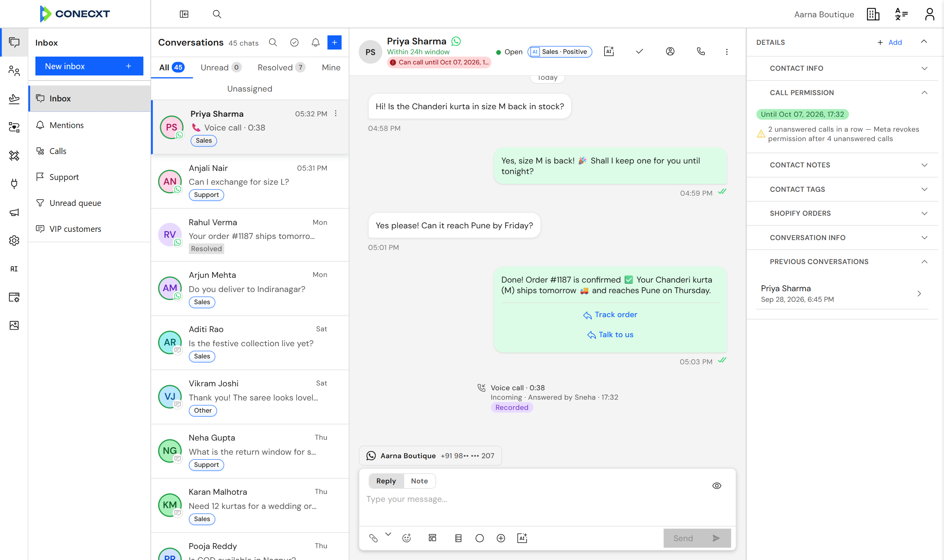Switch to the Resolved tab
Image resolution: width=944 pixels, height=560 pixels.
(x=281, y=68)
